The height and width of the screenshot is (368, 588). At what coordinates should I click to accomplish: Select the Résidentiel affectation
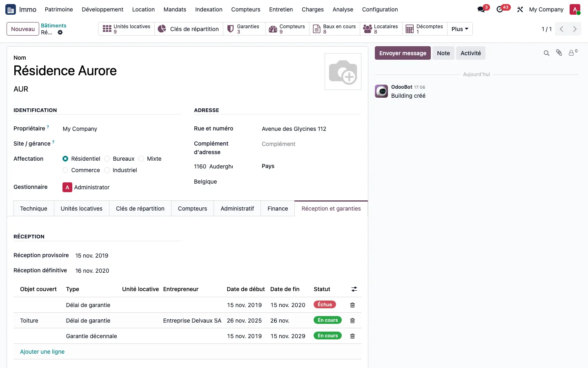tap(65, 159)
